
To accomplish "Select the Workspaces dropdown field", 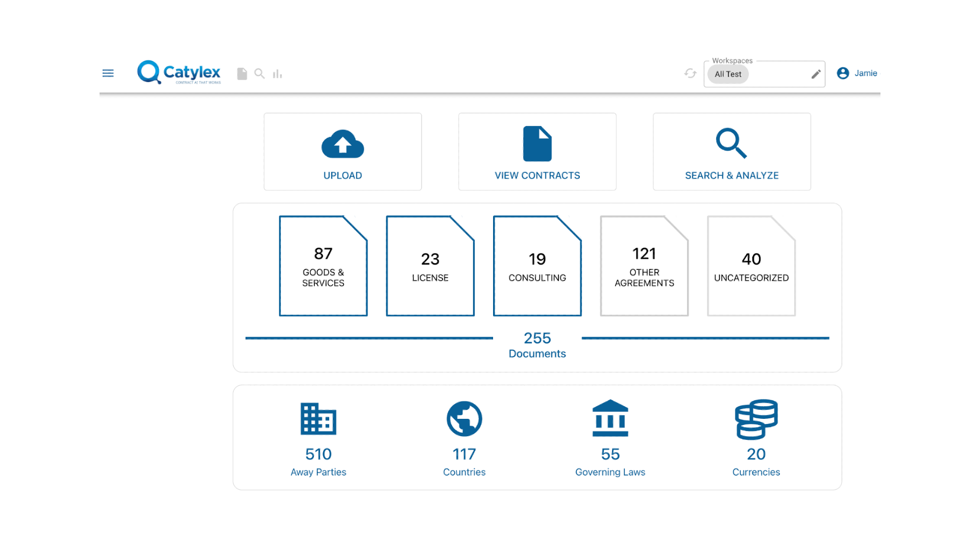I will (765, 73).
